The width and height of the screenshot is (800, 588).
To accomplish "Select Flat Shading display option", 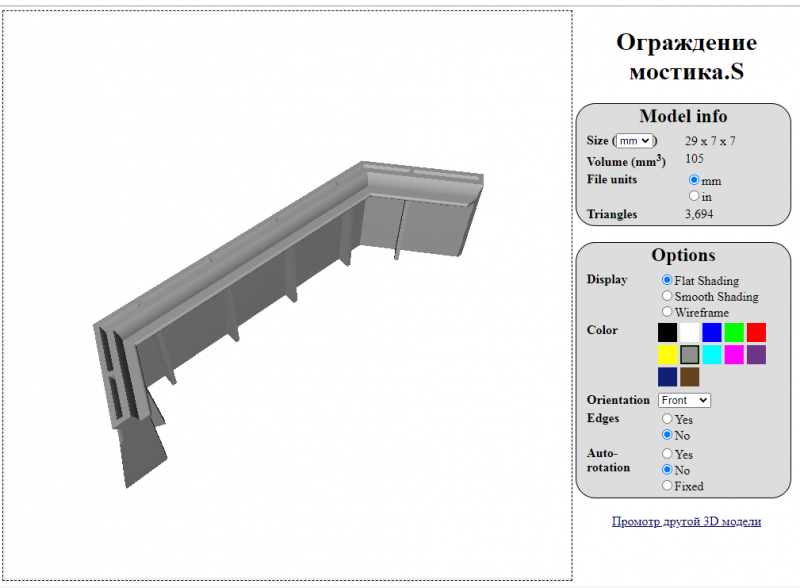I will tap(667, 281).
